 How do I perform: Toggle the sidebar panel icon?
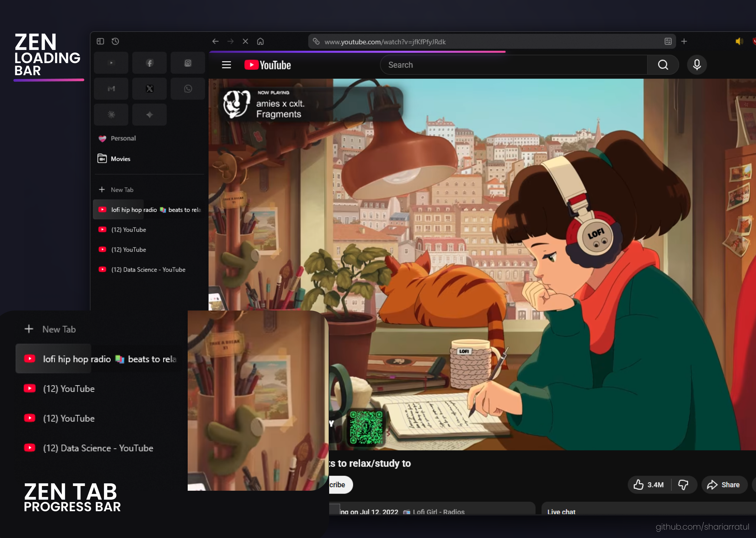pos(100,42)
